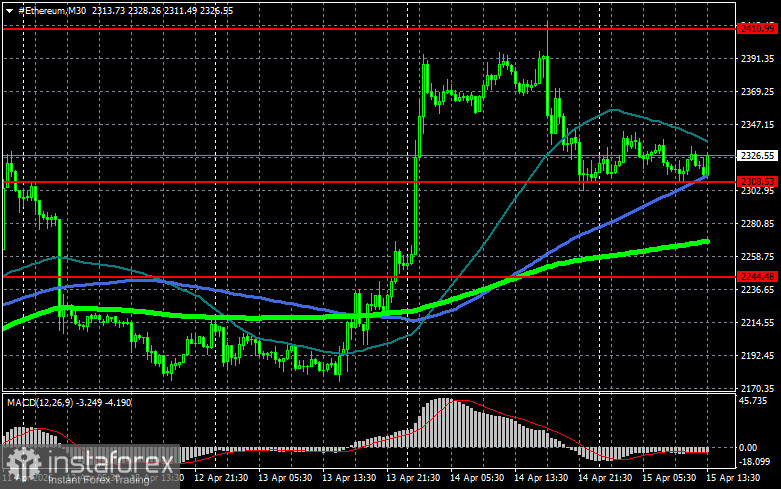Screen dimensions: 781x489
Task: Click the red 2410.99 level price tag
Action: tap(757, 29)
